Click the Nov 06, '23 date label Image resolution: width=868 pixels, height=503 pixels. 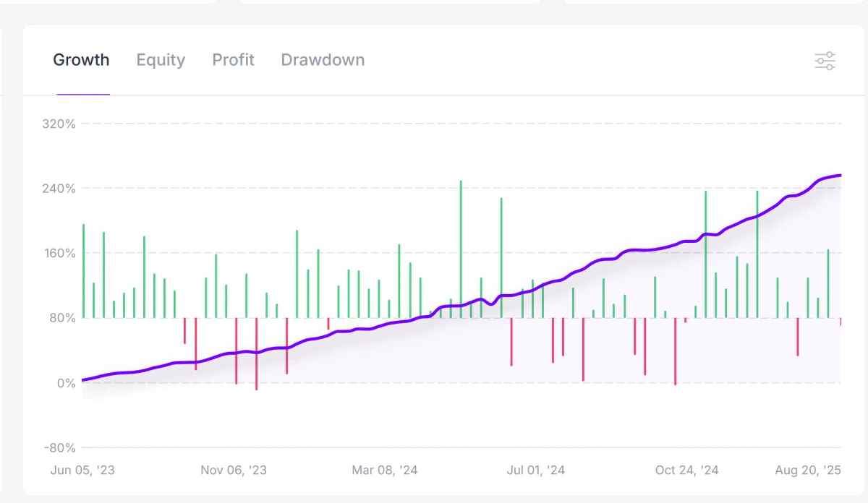234,470
